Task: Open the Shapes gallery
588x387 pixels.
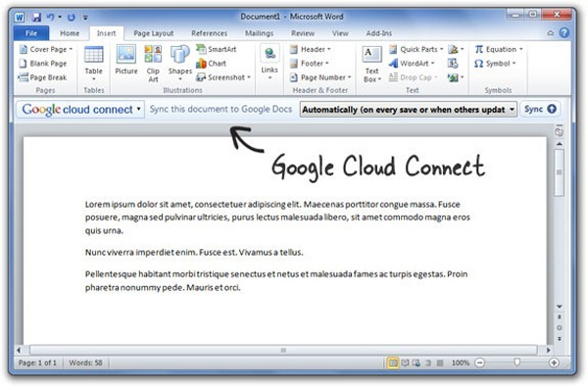Action: 180,63
